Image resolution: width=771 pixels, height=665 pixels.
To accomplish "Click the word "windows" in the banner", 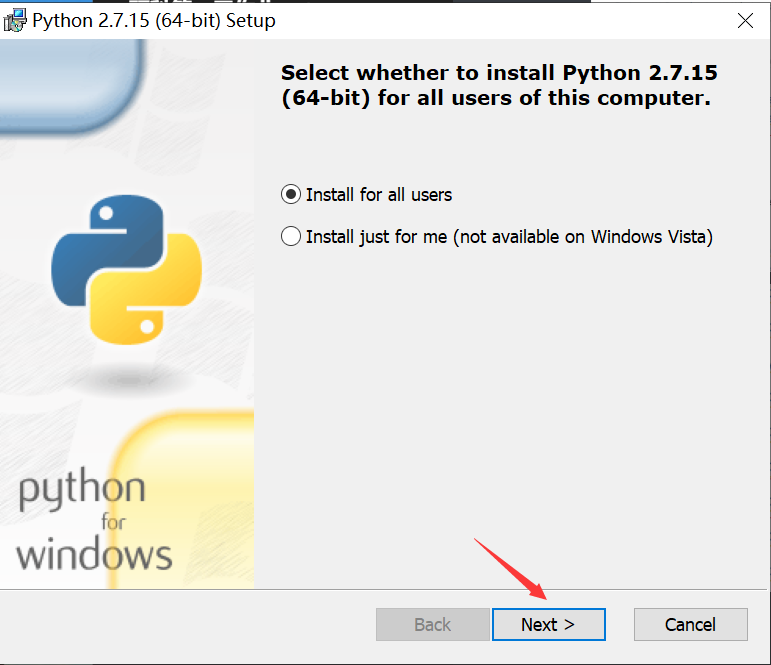I will [x=94, y=553].
